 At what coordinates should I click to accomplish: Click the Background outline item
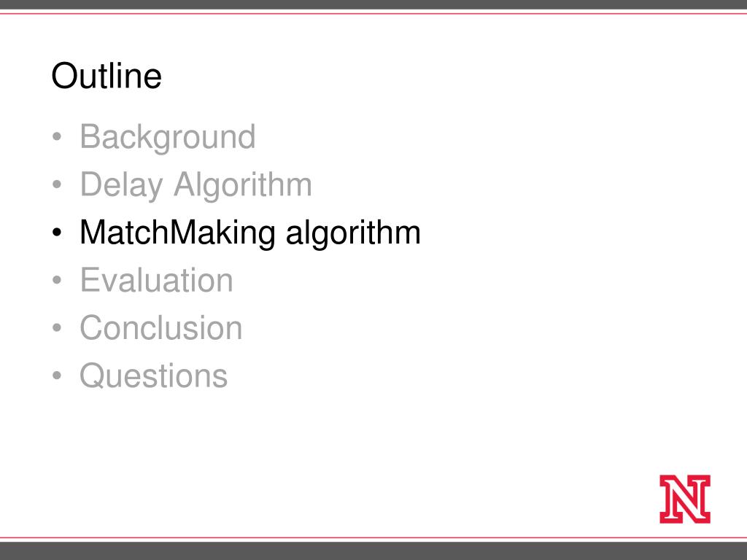pos(168,138)
